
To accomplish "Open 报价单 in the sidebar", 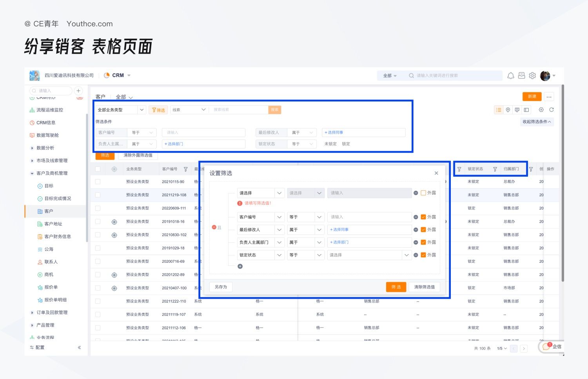I will [51, 287].
